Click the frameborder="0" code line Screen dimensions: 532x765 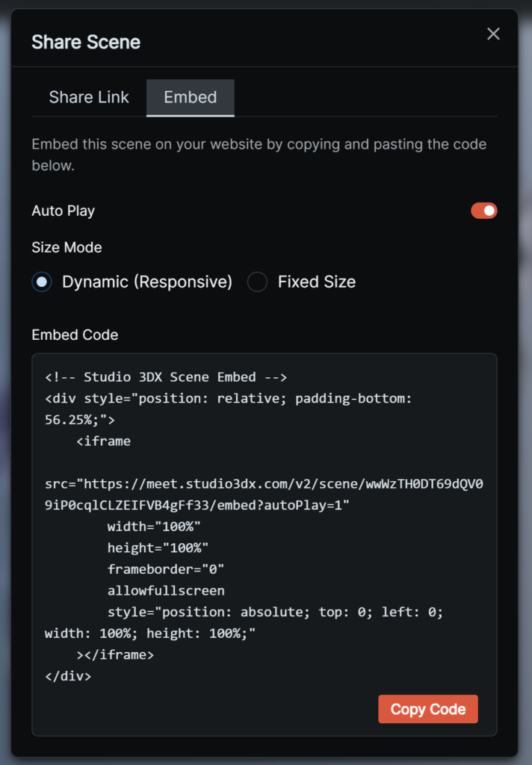click(165, 569)
